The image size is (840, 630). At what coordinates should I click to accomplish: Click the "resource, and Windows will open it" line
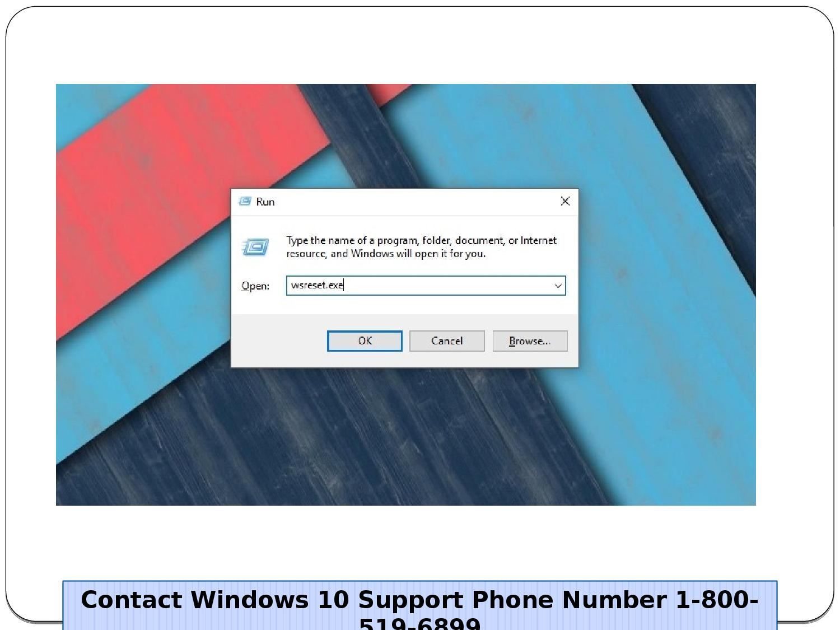[386, 254]
